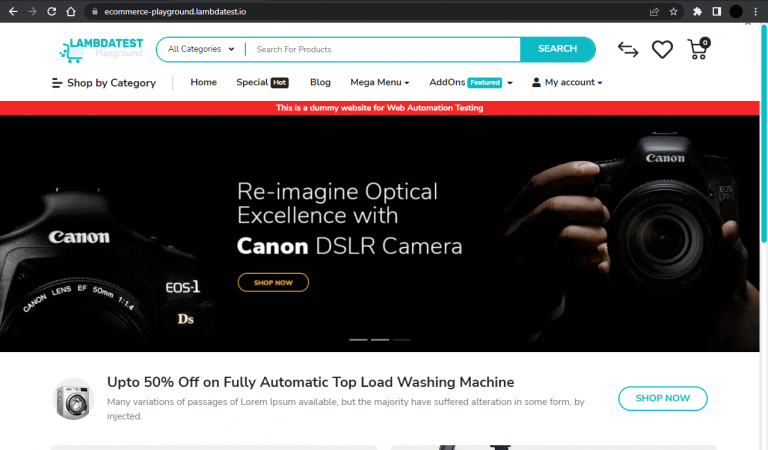Open Shop by Category menu
Image resolution: width=768 pixels, height=450 pixels.
click(x=104, y=83)
